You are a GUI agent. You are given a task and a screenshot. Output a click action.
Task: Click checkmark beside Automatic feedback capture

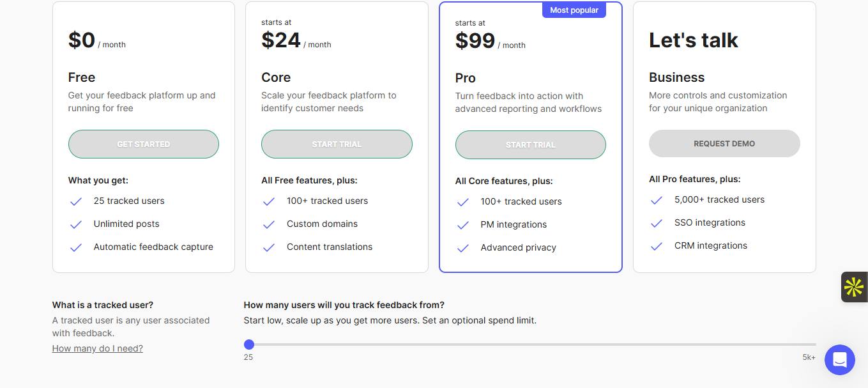coord(76,247)
